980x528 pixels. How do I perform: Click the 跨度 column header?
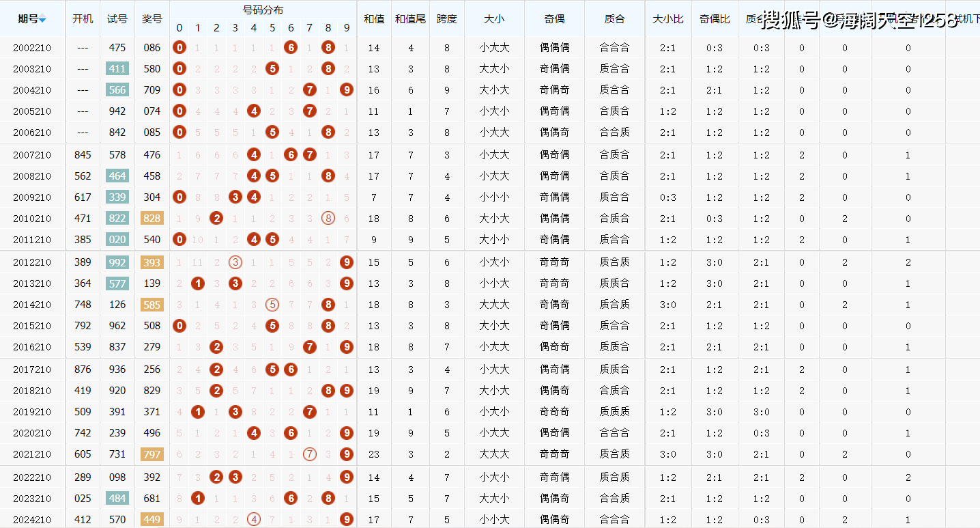447,19
